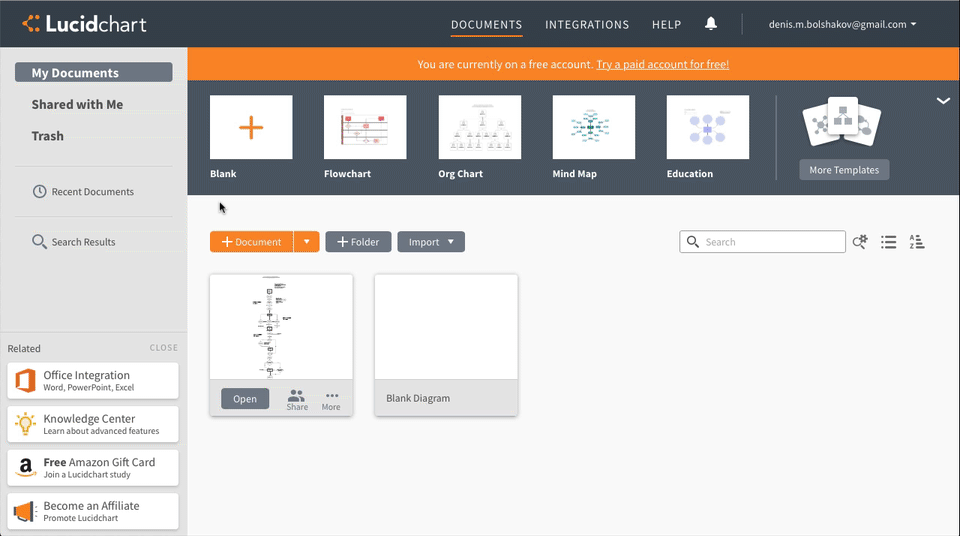This screenshot has width=960, height=536.
Task: Click the More Templates cards illustration
Action: pos(842,122)
